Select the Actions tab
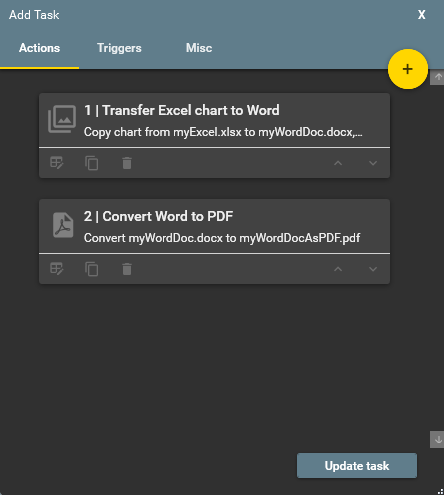The image size is (444, 495). click(x=39, y=48)
